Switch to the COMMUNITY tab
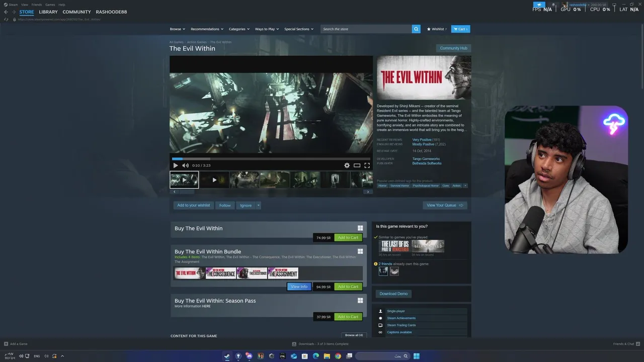 (77, 12)
